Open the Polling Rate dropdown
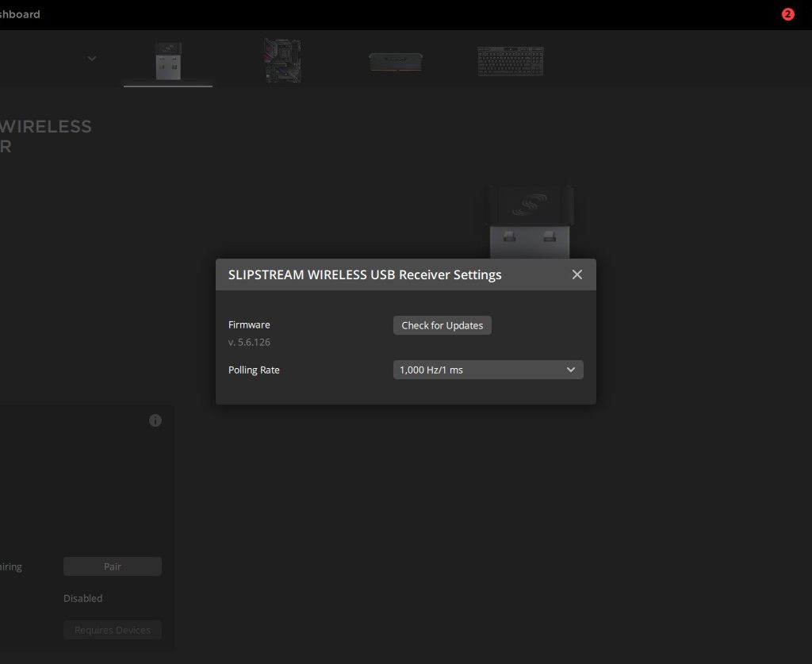This screenshot has height=664, width=812. (x=488, y=370)
